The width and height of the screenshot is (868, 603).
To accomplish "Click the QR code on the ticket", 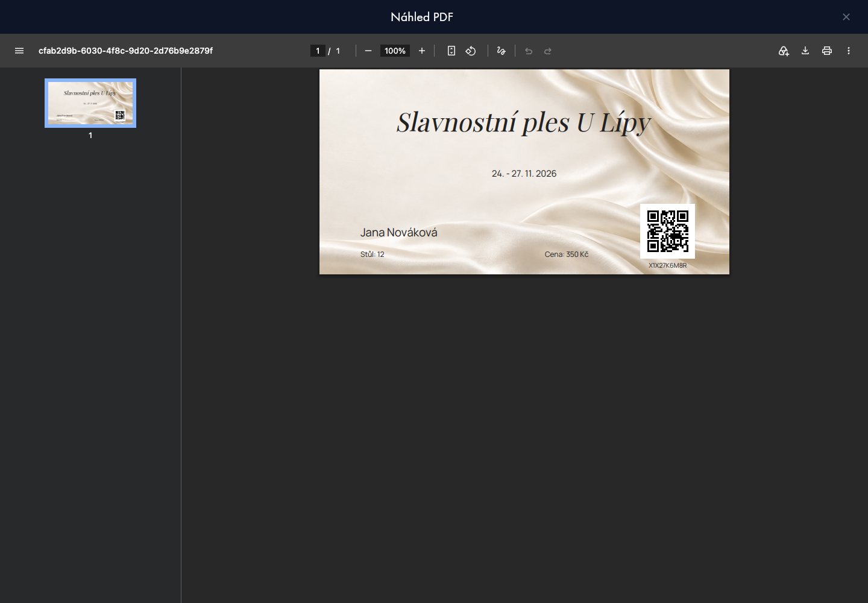I will click(x=667, y=231).
